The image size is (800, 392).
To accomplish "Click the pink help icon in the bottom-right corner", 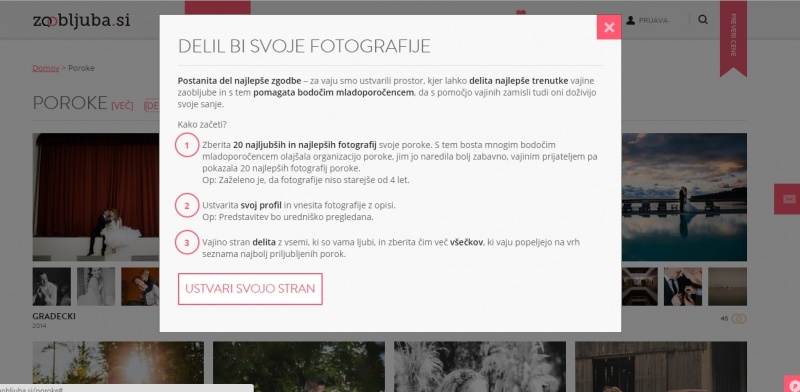I will [792, 384].
